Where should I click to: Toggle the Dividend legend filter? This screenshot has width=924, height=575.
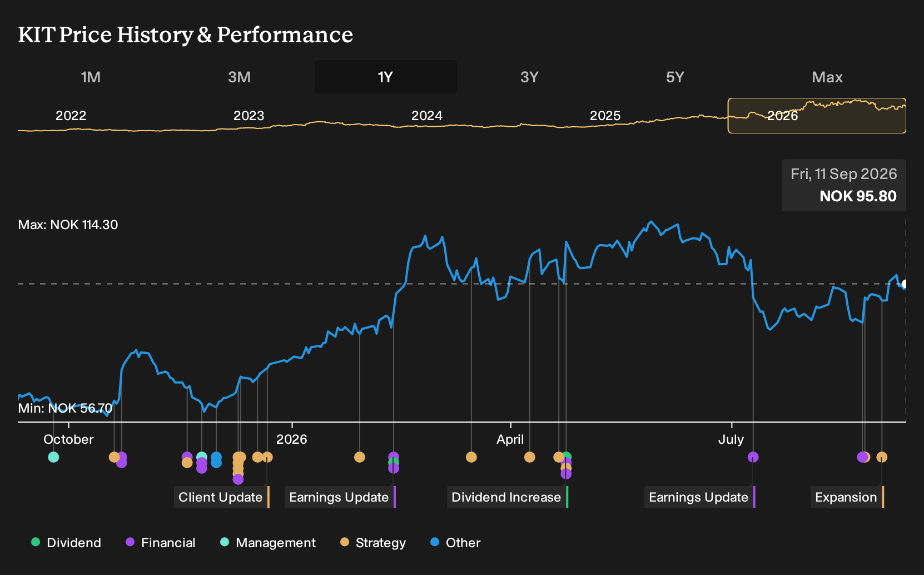(66, 543)
